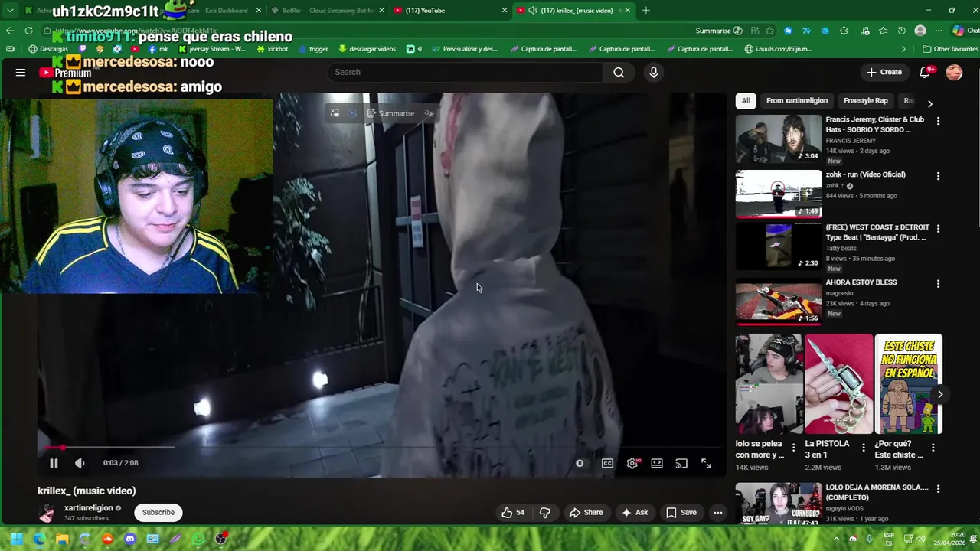The image size is (980, 551).
Task: Like the krillex_ video
Action: click(513, 513)
